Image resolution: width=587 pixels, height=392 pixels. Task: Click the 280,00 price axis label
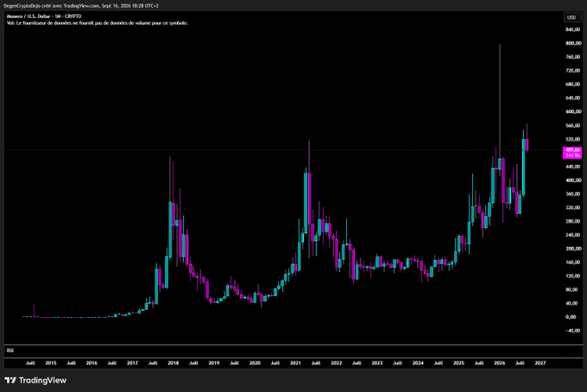[x=573, y=221]
